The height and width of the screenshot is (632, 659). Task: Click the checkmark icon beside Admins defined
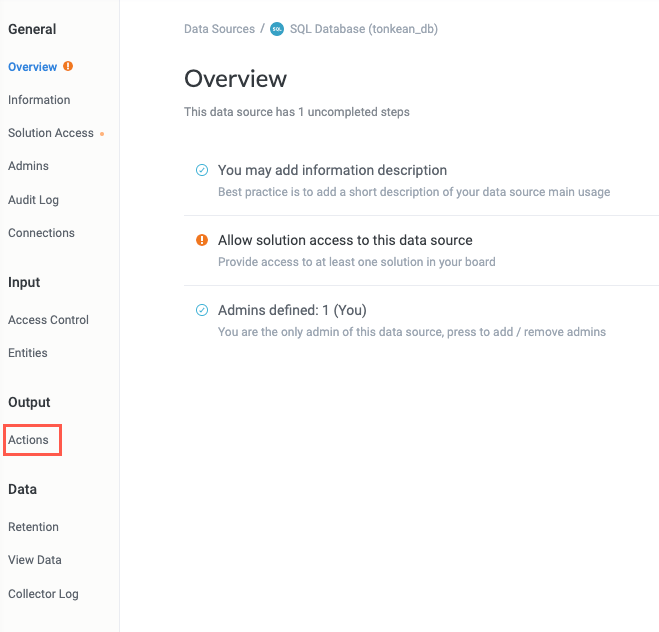coord(202,310)
